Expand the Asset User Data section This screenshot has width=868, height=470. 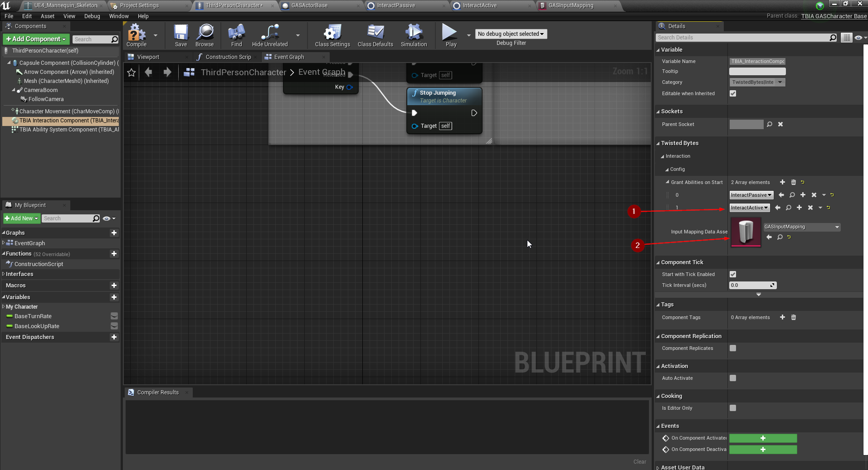tap(658, 467)
